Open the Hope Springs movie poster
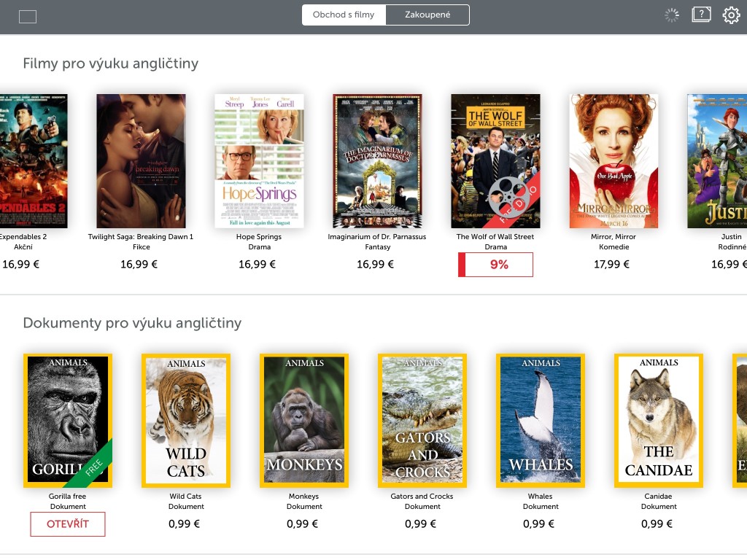Screen dimensions: 747x560 click(259, 161)
